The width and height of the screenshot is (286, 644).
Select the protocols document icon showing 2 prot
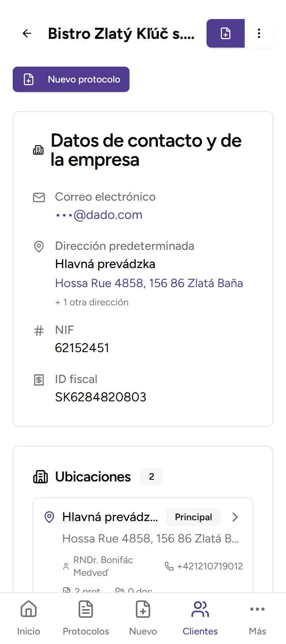click(x=67, y=590)
